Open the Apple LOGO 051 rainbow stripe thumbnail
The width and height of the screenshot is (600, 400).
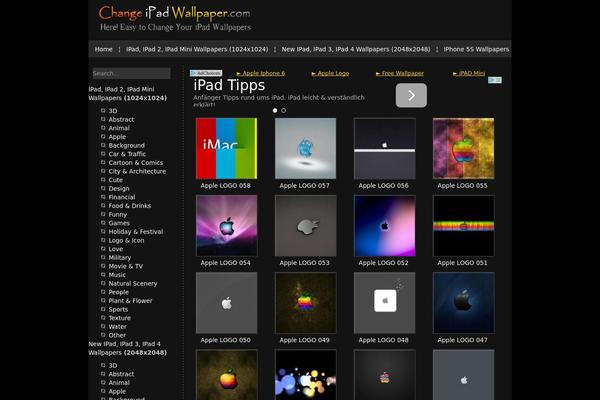(463, 225)
